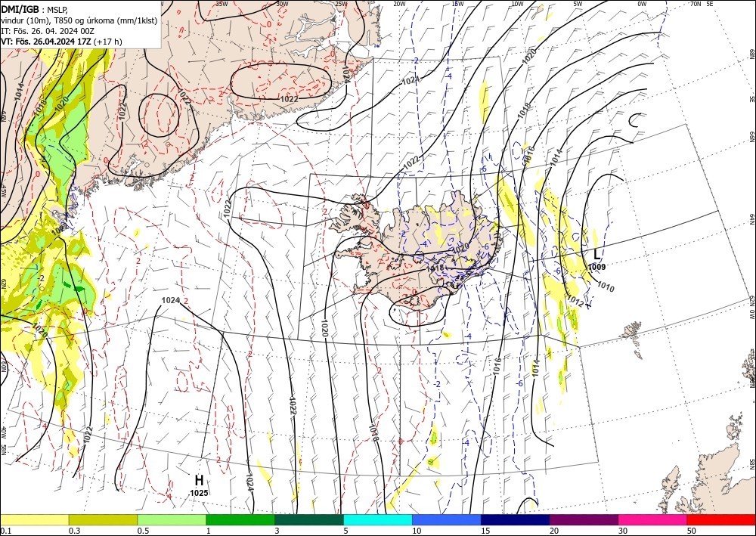Select the light green 0.5 legend color
756x536 pixels.
click(172, 519)
